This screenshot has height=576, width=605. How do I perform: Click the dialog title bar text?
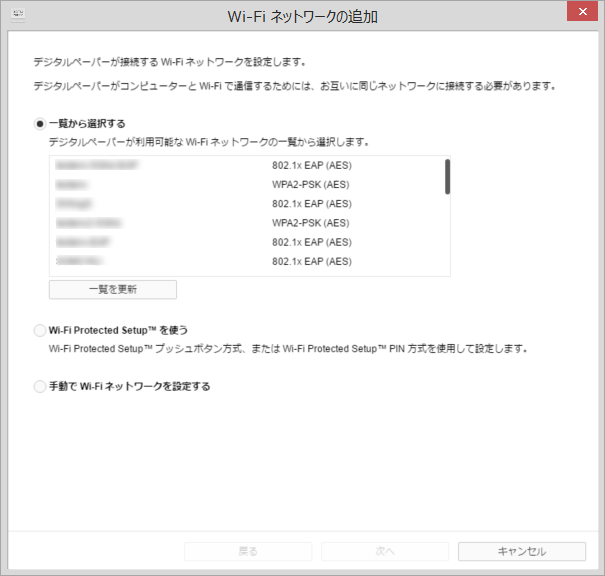[x=302, y=15]
